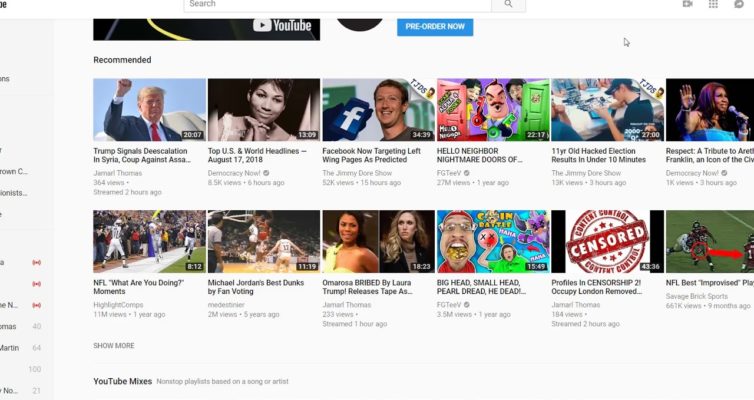Screen dimensions: 754x400
Task: Click title '11yr Old Hacked Election Results'
Action: (599, 155)
